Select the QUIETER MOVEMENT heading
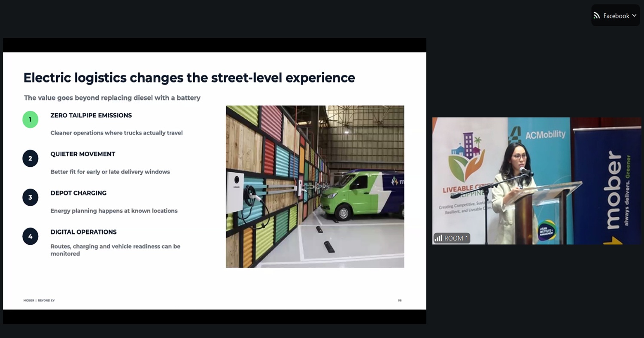Viewport: 644px width, 338px height. (83, 154)
